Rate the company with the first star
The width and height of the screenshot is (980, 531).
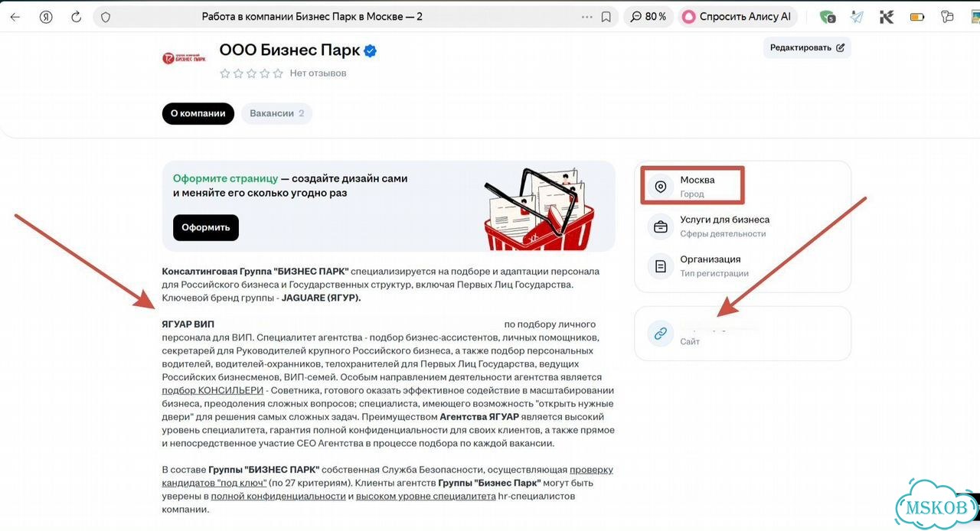coord(225,73)
